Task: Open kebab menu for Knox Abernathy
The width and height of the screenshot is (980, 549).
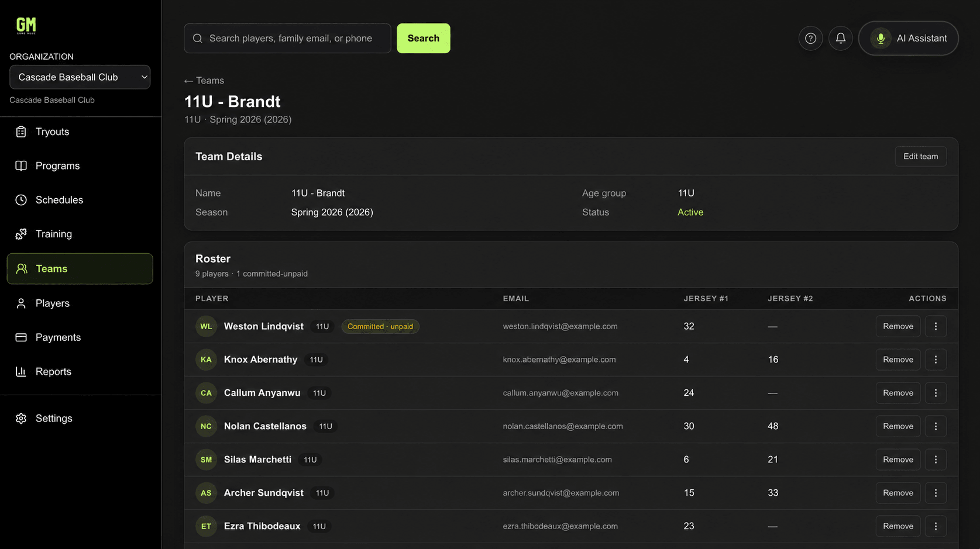Action: click(936, 360)
